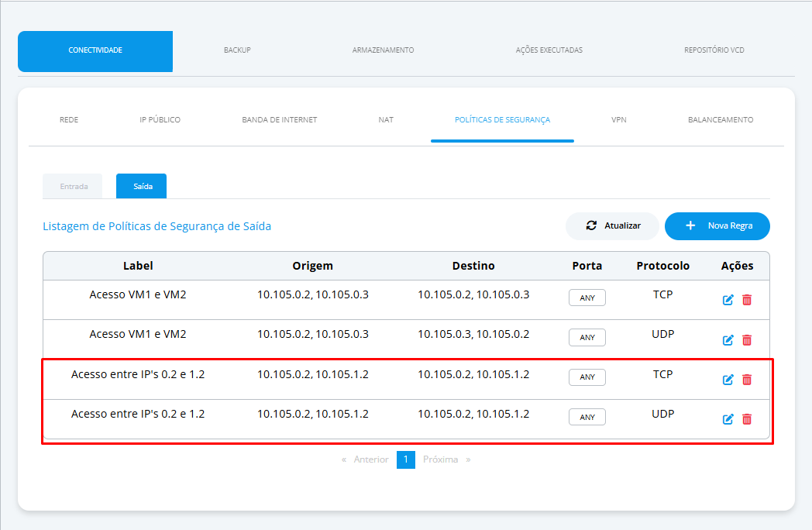
Task: Switch to the Backup tab
Action: pos(237,50)
